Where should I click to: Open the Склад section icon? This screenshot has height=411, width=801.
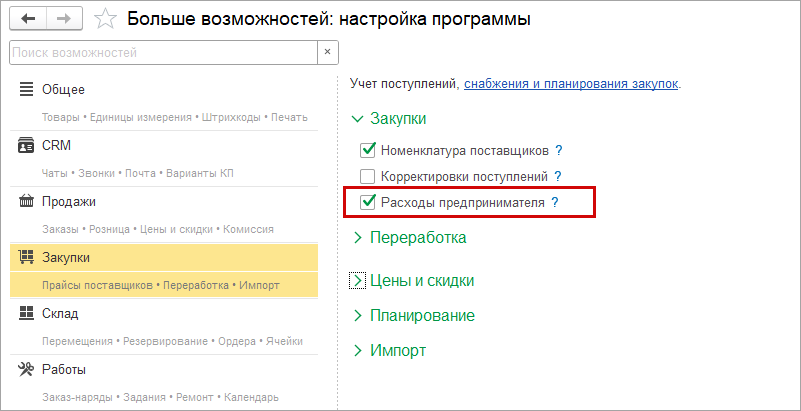27,314
